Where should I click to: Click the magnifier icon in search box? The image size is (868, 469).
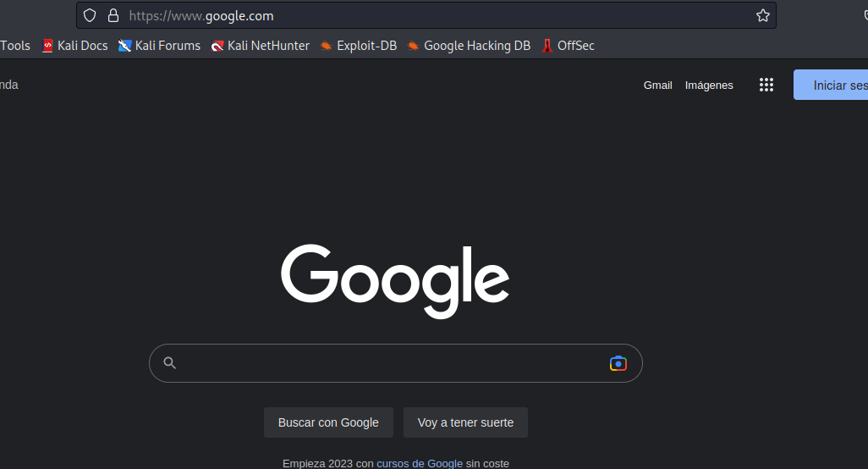(169, 362)
